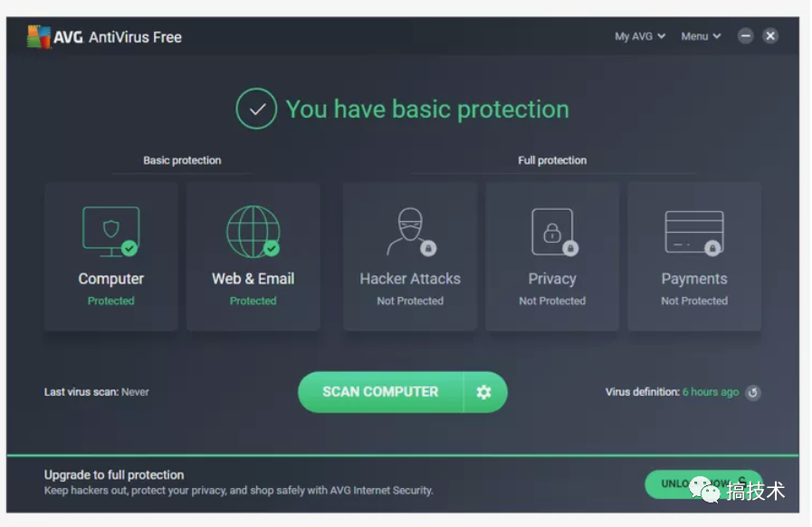Expand the My AVG dropdown
The height and width of the screenshot is (527, 812).
point(640,36)
